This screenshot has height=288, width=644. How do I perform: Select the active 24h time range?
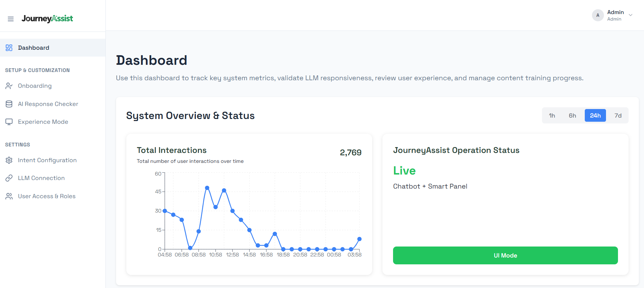click(595, 116)
